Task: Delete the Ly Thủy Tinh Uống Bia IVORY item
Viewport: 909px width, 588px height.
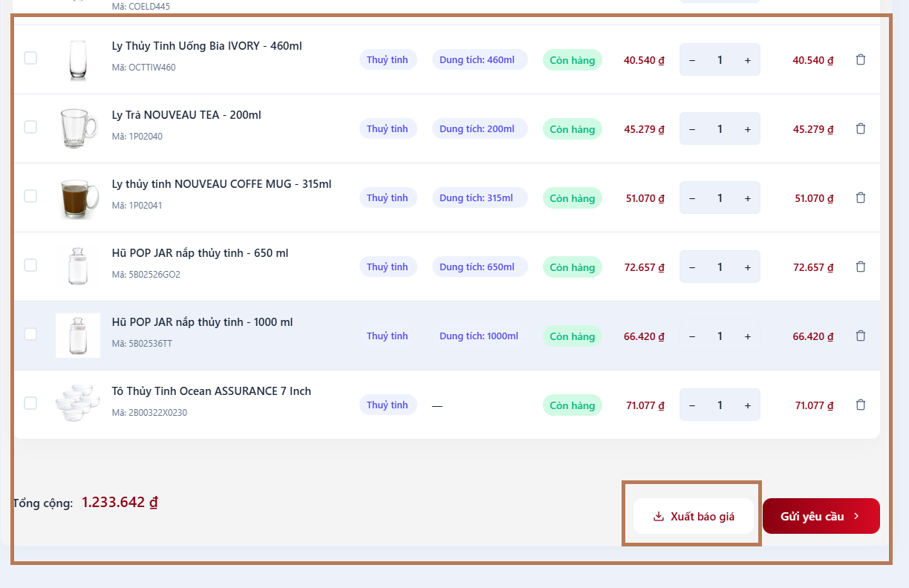Action: 861,59
